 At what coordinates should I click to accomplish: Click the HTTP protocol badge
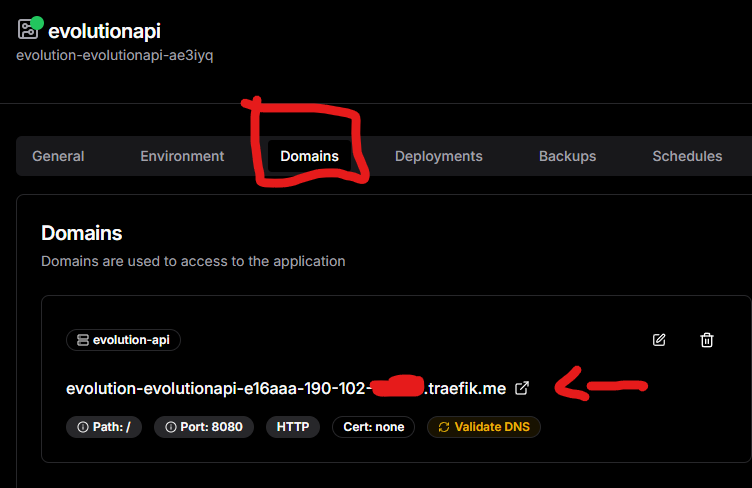tap(292, 427)
